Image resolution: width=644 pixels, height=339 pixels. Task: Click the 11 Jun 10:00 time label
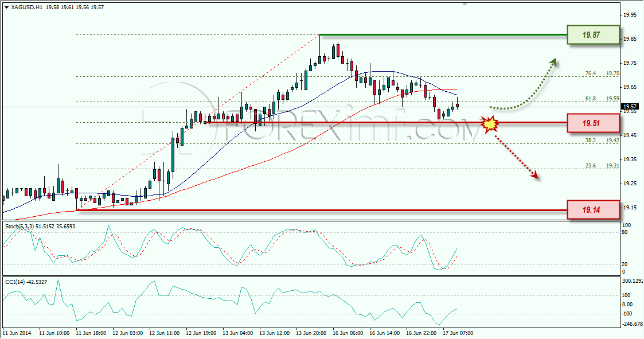point(54,333)
